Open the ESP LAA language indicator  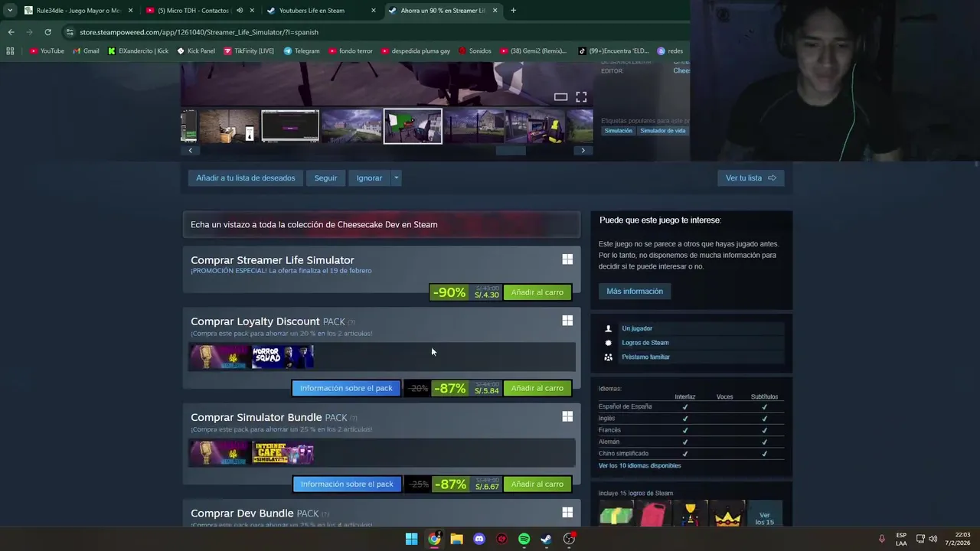pos(901,539)
